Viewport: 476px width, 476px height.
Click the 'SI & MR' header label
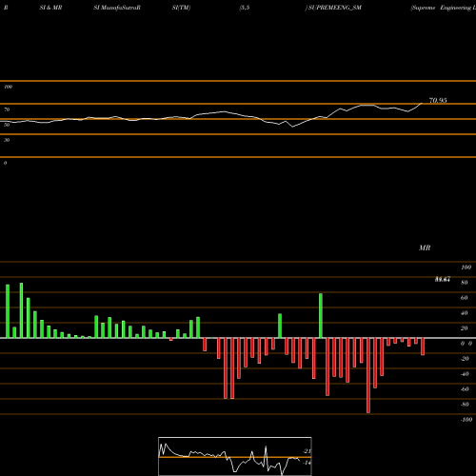(50, 8)
